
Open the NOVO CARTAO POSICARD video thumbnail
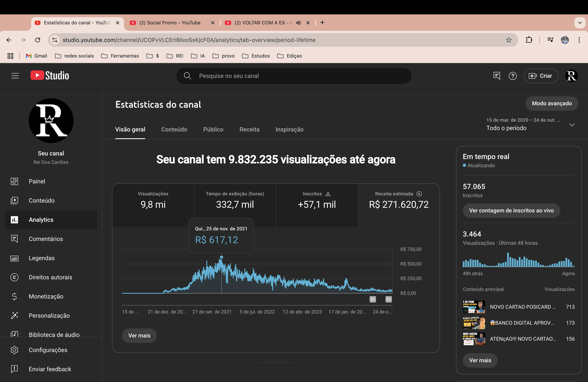coord(474,307)
